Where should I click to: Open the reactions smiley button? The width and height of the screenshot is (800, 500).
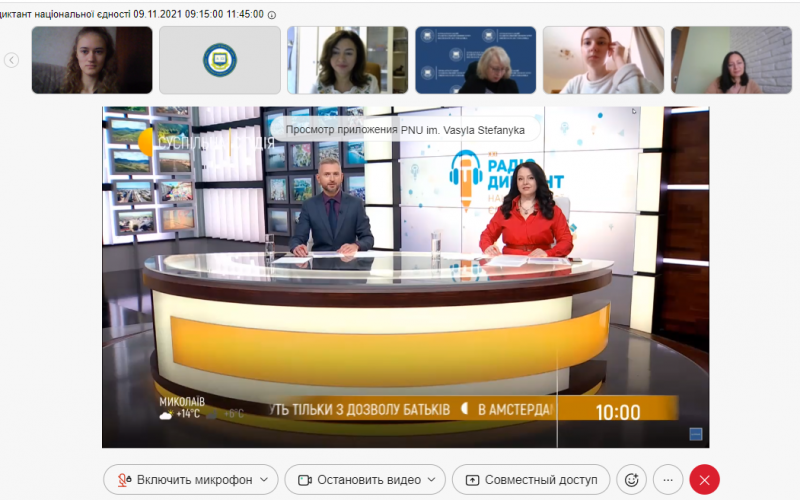pyautogui.click(x=632, y=480)
